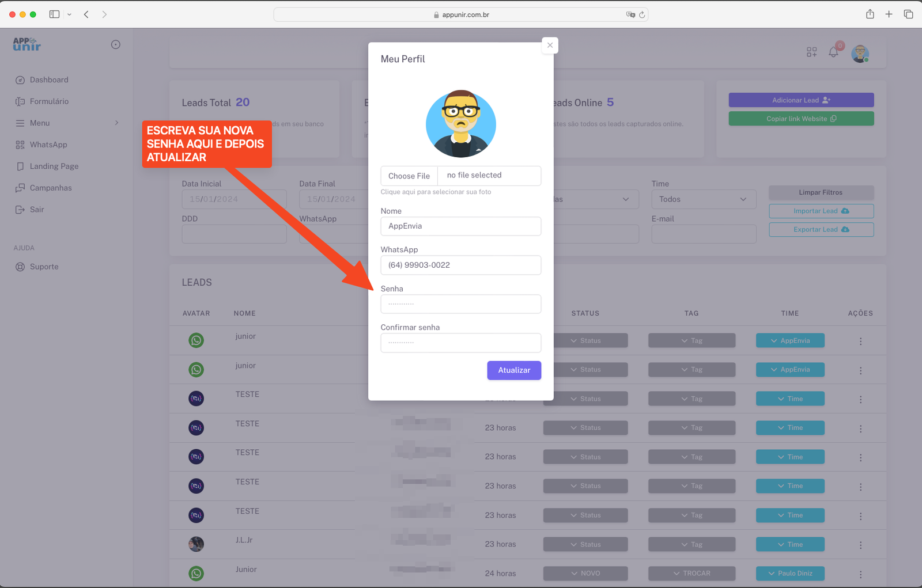Click the Adicionar Lead button
The image size is (922, 588).
tap(800, 100)
